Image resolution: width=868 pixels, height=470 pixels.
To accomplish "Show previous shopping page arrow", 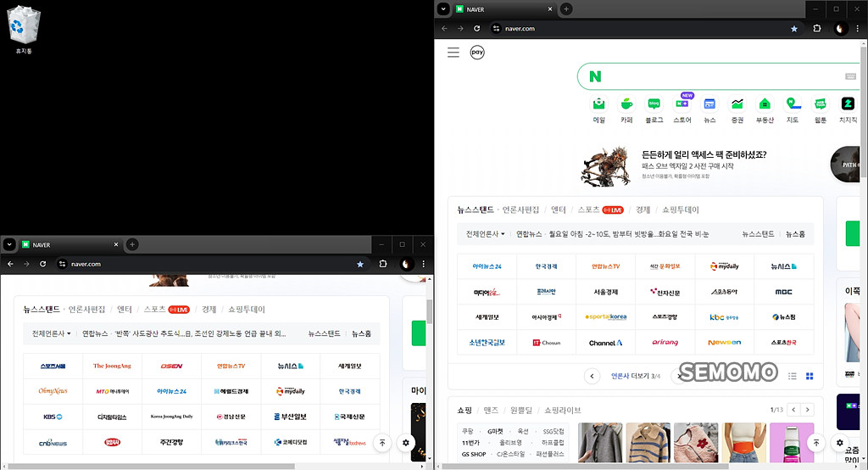I will (793, 410).
